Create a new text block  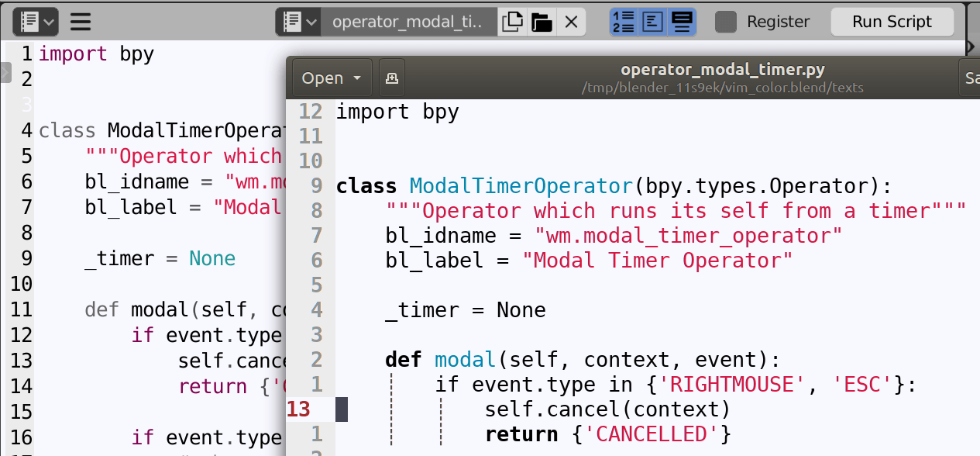[x=512, y=21]
